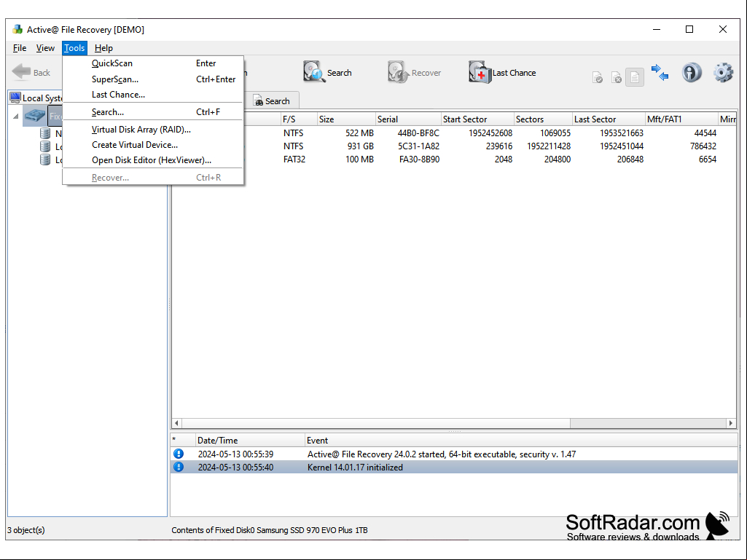
Task: Open the round information icon
Action: (x=692, y=72)
